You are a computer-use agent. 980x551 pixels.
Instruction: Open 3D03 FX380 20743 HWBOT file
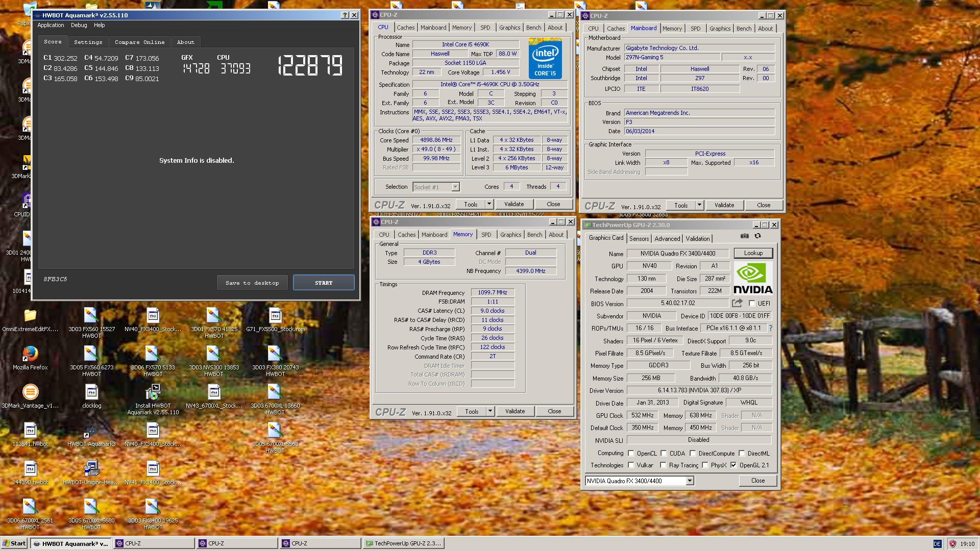point(275,361)
